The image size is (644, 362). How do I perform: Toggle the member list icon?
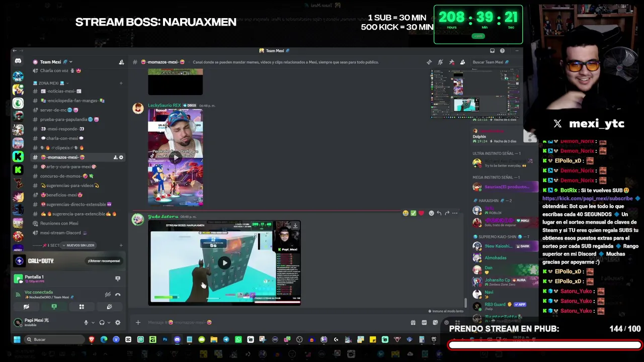462,62
